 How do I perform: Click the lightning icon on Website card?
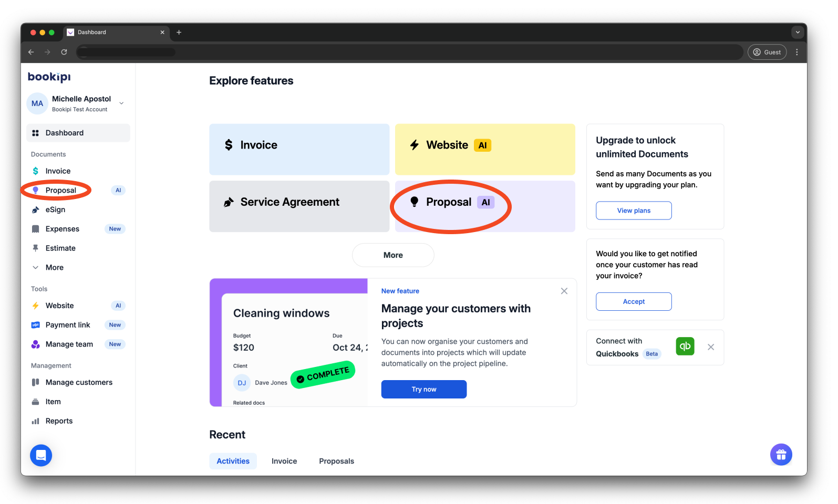pyautogui.click(x=415, y=145)
